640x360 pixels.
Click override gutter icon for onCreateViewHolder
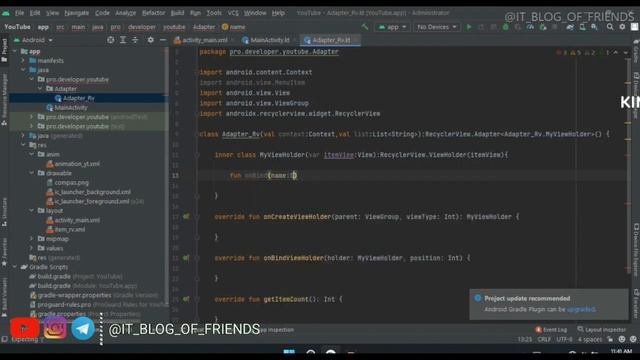coord(186,217)
